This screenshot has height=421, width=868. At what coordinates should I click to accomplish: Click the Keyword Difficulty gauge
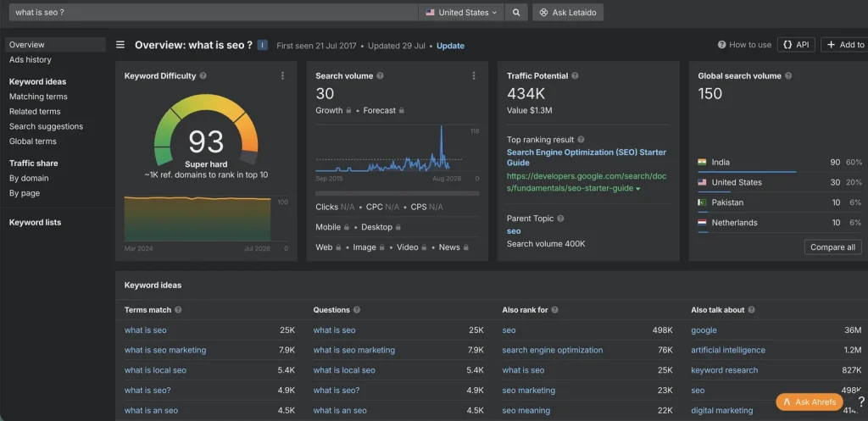point(206,131)
